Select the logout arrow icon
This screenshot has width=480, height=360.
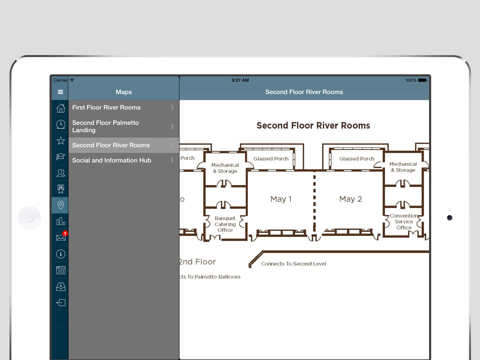[x=61, y=303]
